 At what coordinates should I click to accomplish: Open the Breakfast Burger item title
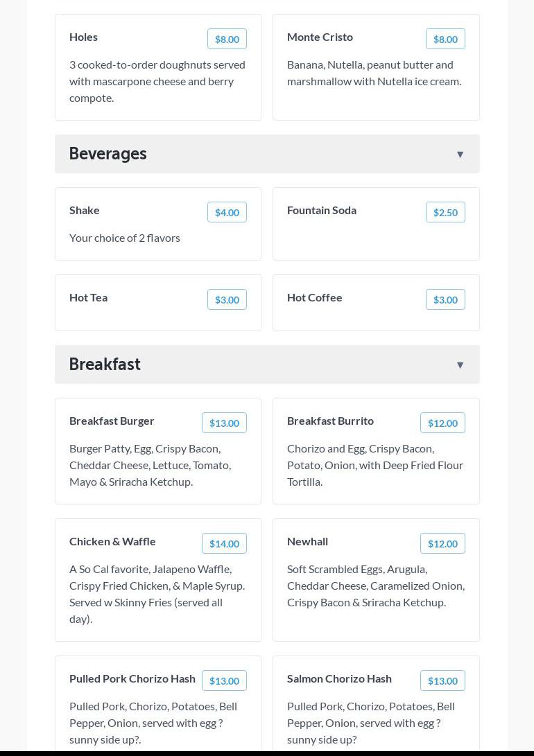point(112,421)
